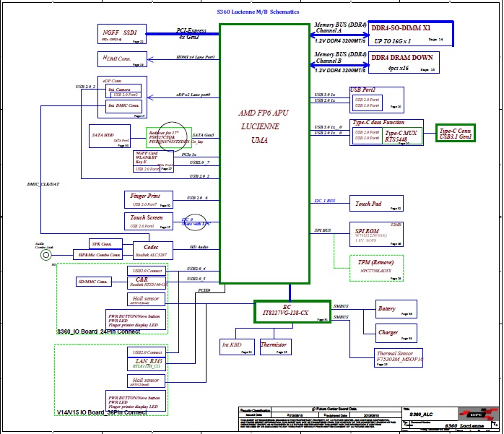This screenshot has width=504, height=434.
Task: Select the Touch Pad block
Action: pyautogui.click(x=376, y=203)
